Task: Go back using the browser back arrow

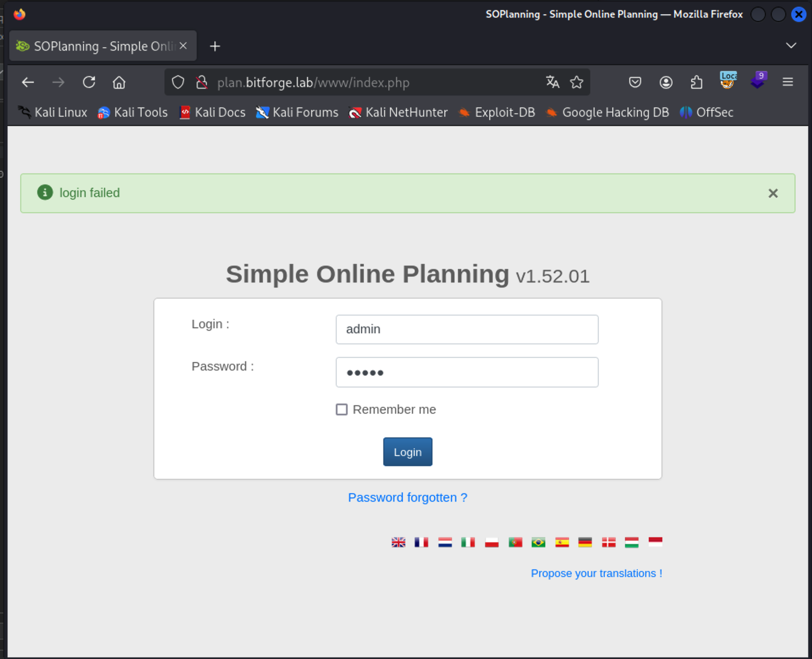Action: click(x=28, y=82)
